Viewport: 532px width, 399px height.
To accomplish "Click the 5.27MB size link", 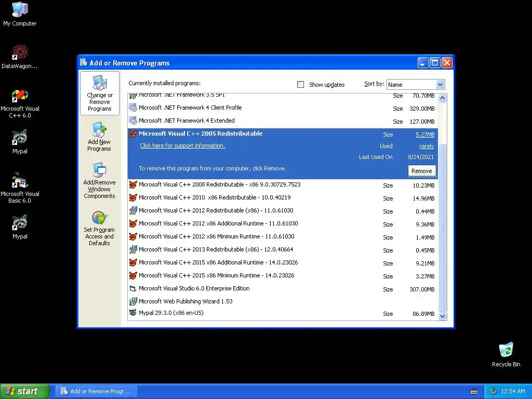I will pos(425,135).
